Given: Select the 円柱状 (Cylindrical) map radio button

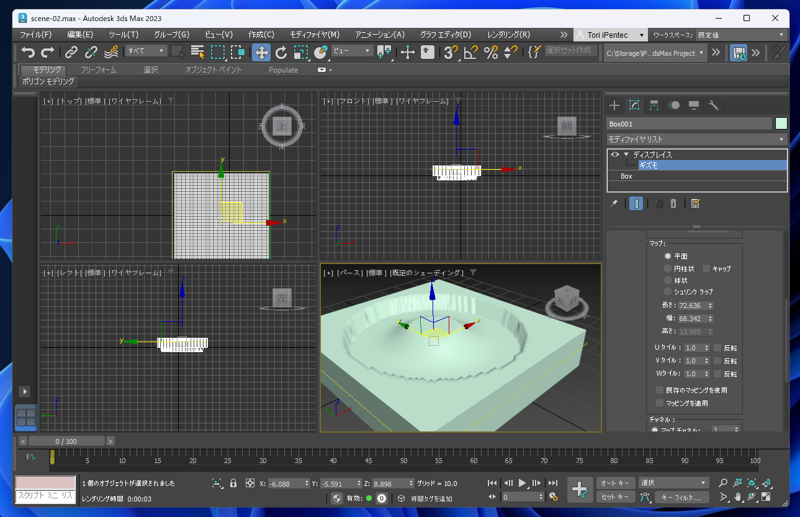Looking at the screenshot, I should pyautogui.click(x=667, y=268).
